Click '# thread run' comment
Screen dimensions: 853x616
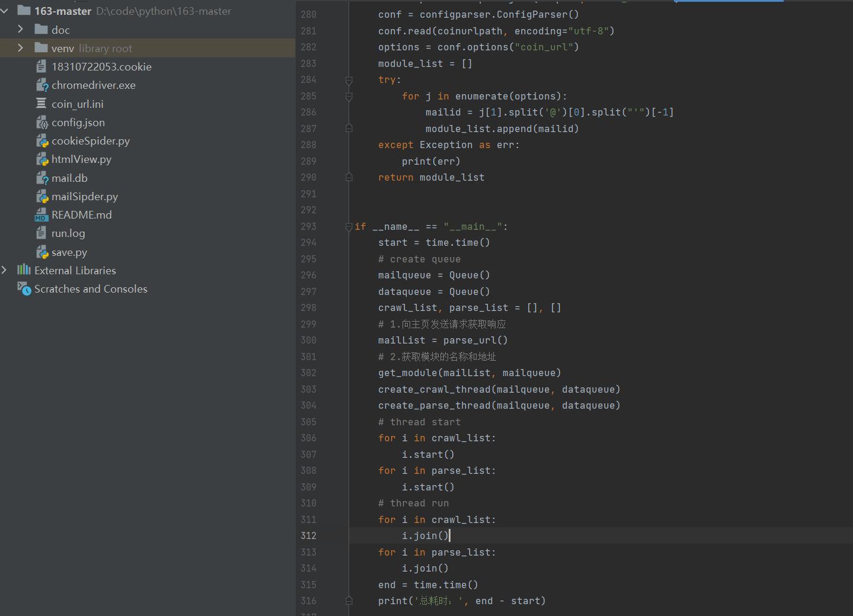tap(413, 503)
